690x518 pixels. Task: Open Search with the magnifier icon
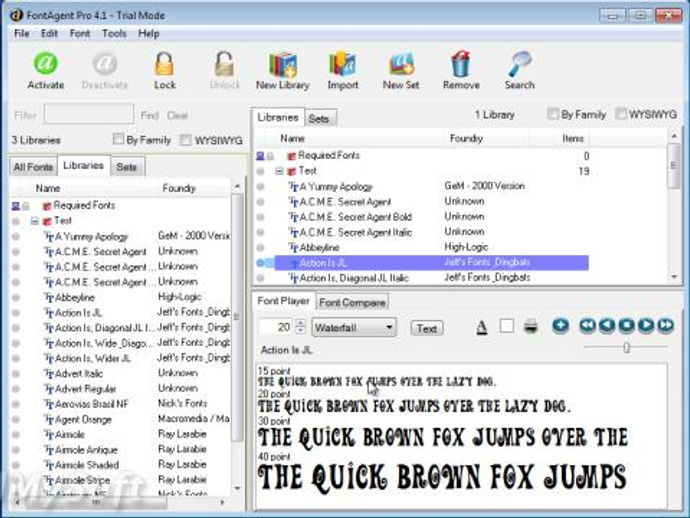pyautogui.click(x=520, y=64)
